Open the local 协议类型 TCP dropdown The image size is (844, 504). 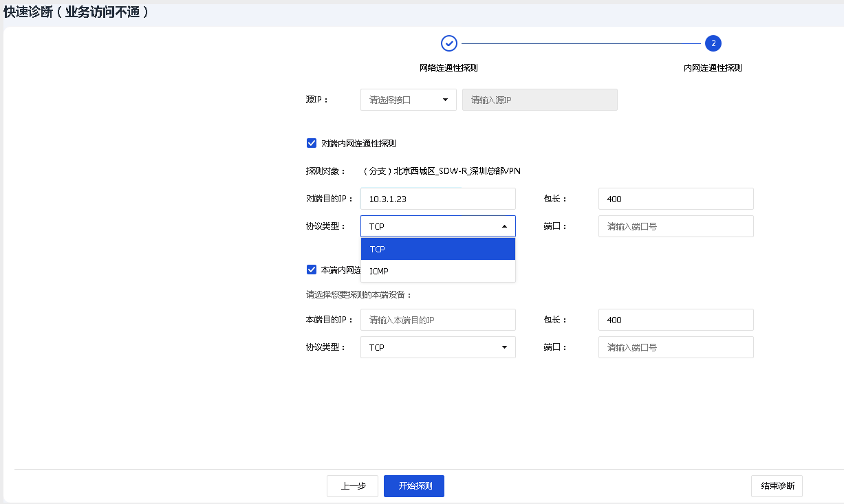point(437,347)
